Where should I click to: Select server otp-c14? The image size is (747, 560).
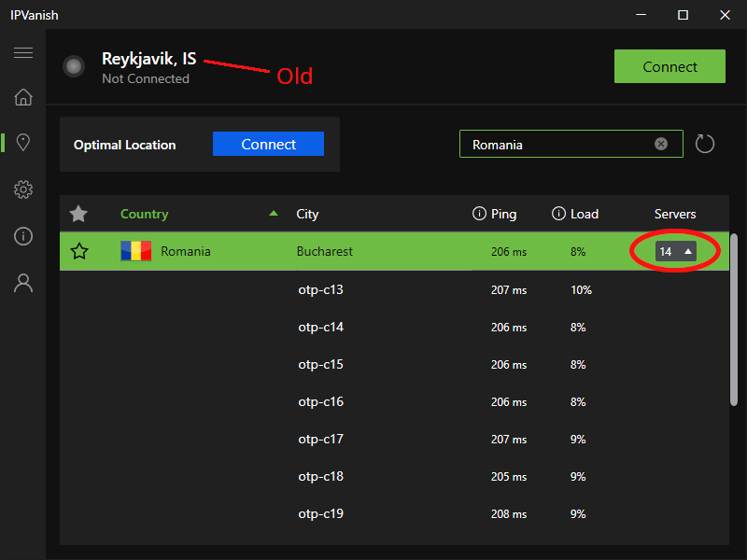[x=320, y=328]
